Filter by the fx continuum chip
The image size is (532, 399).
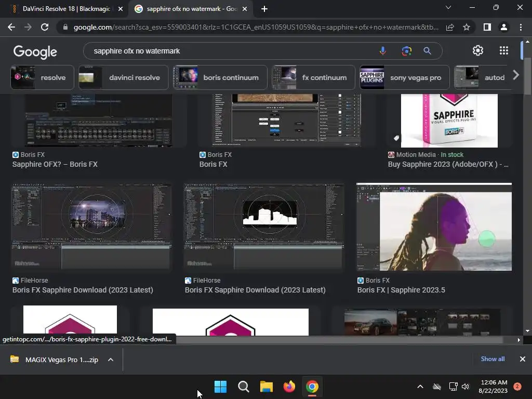(x=313, y=77)
